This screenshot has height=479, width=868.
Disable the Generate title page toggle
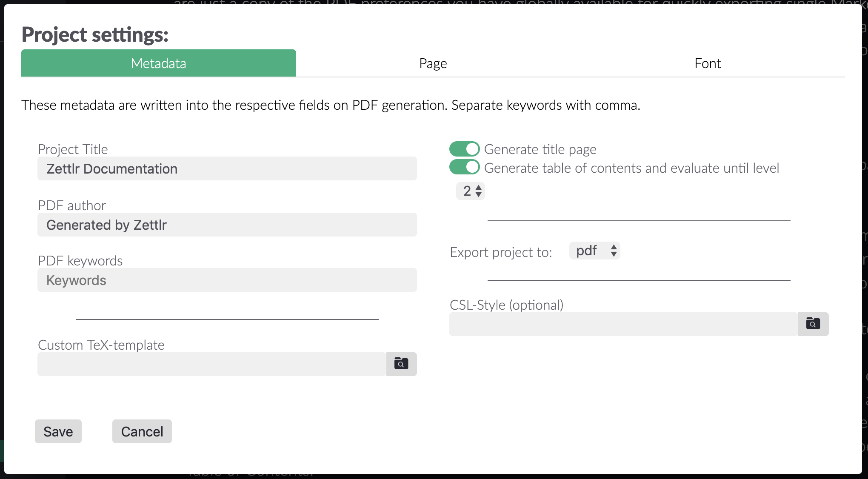click(x=464, y=149)
